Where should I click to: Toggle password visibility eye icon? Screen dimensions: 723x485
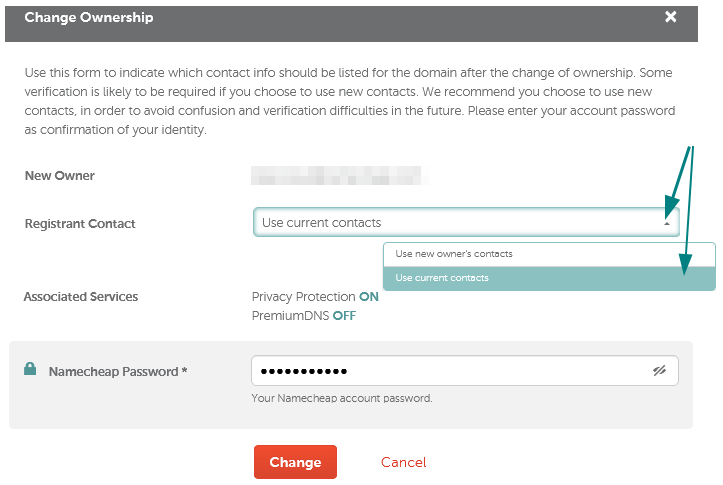point(659,370)
